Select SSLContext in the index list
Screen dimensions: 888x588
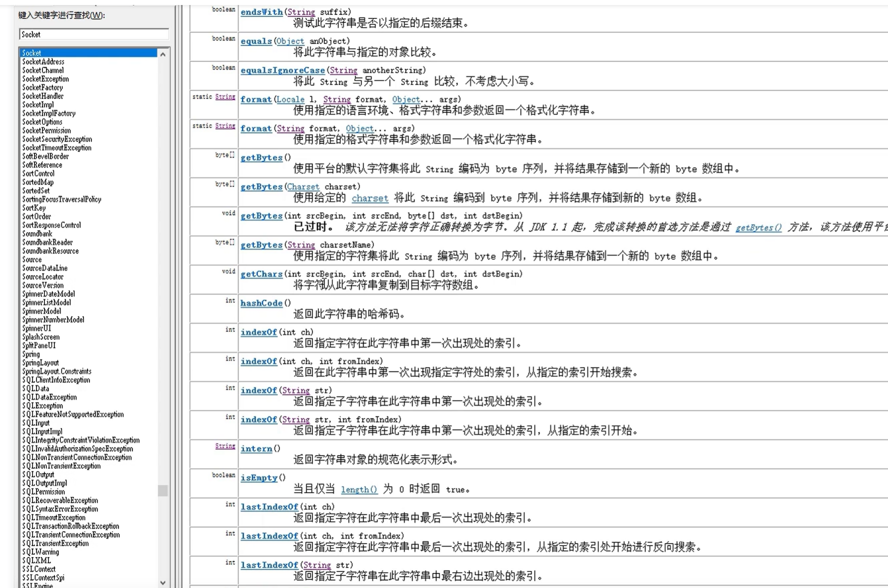pyautogui.click(x=38, y=569)
